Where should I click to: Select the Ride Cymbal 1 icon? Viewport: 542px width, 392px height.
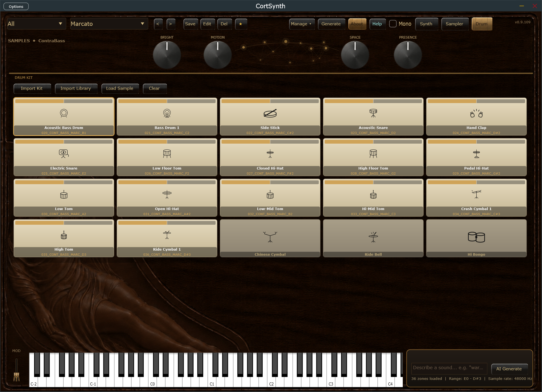click(167, 235)
